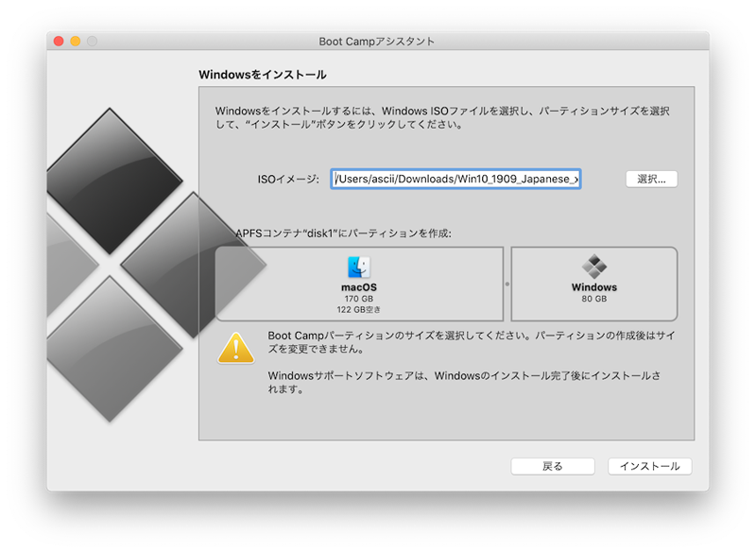Click the '80 GB' Windows size text
The width and height of the screenshot is (756, 553).
tap(594, 299)
